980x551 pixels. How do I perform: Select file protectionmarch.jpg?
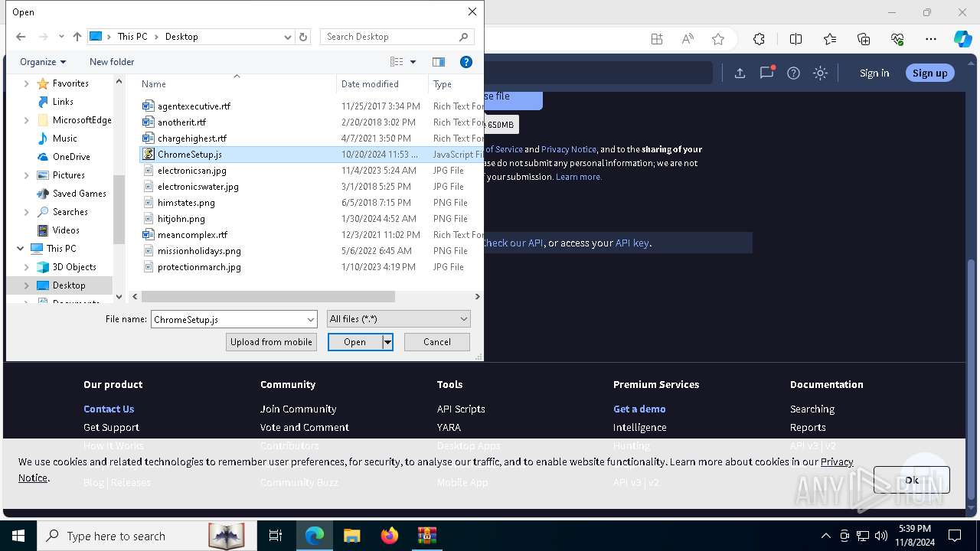pos(199,267)
